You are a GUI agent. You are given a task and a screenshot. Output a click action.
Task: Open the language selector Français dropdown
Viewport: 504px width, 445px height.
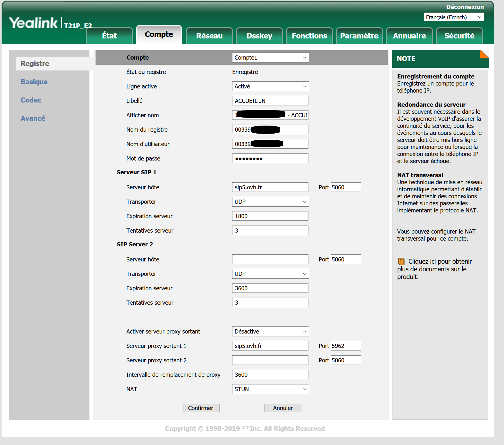454,17
